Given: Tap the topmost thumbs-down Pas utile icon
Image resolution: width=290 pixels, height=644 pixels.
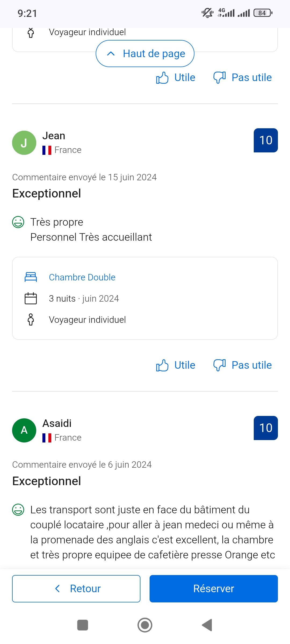Looking at the screenshot, I should (219, 78).
